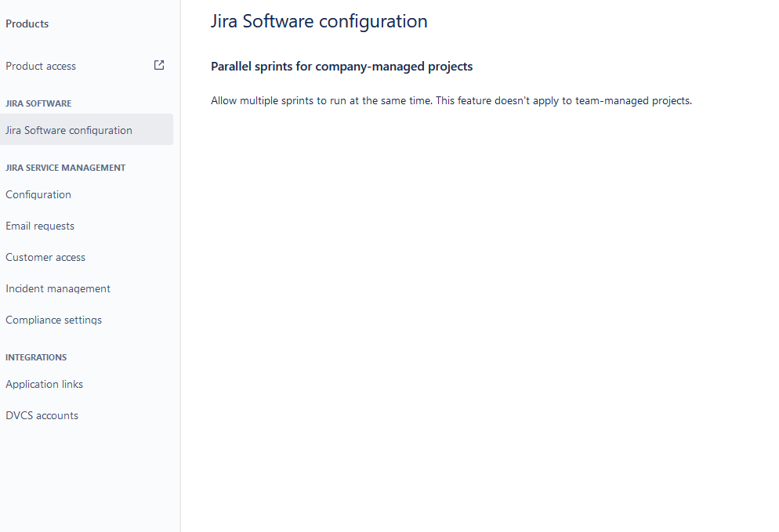The width and height of the screenshot is (779, 532).
Task: Click the INTEGRATIONS section label
Action: (x=36, y=357)
